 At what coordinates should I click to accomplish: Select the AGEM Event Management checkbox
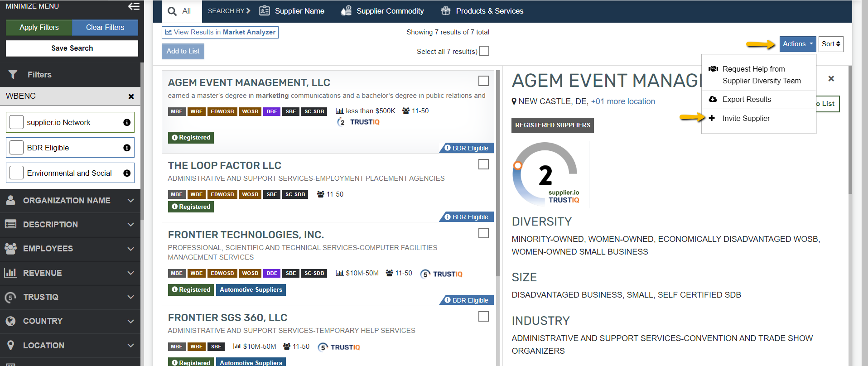(x=483, y=81)
